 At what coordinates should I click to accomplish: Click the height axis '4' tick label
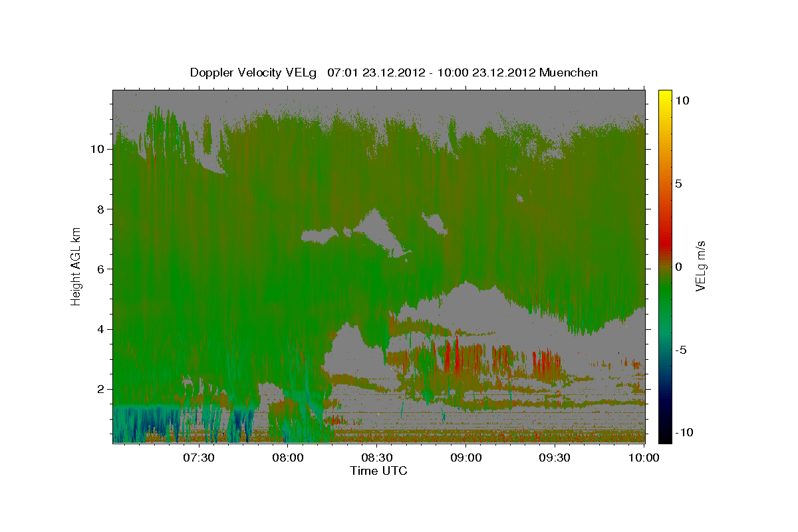point(101,329)
